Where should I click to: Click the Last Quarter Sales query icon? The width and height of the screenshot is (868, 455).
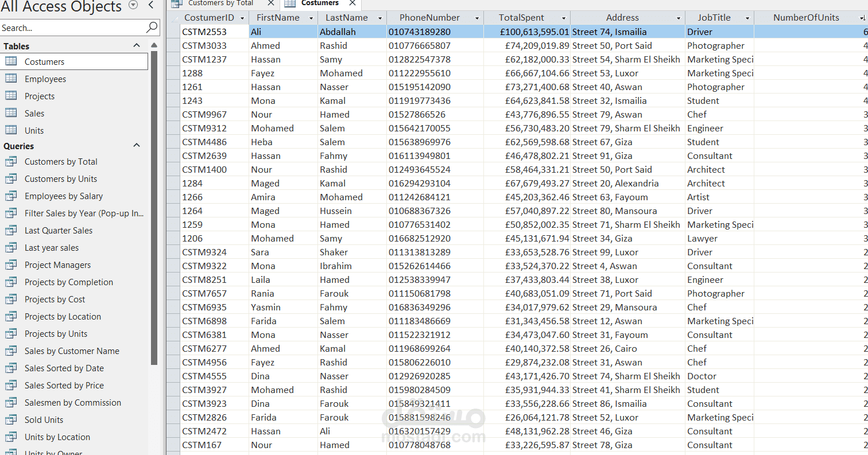tap(11, 230)
